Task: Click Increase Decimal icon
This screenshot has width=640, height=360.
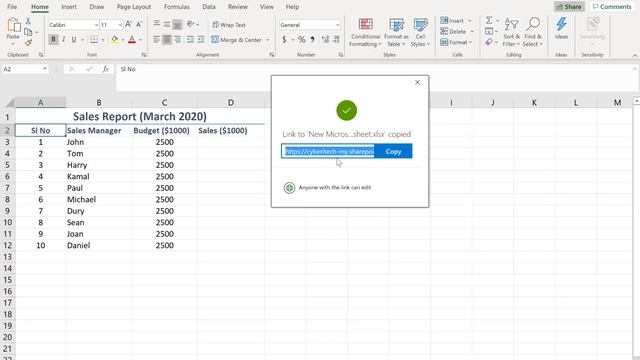Action: tap(325, 40)
